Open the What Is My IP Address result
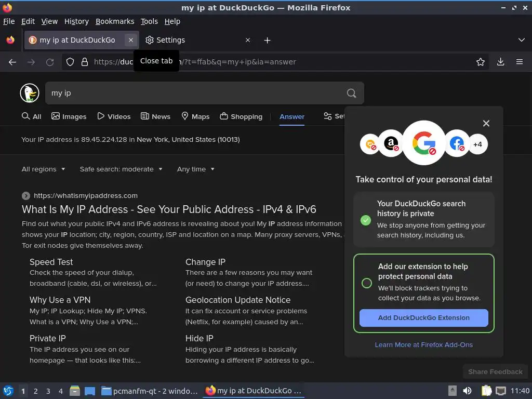Viewport: 532px width, 399px height. click(169, 209)
